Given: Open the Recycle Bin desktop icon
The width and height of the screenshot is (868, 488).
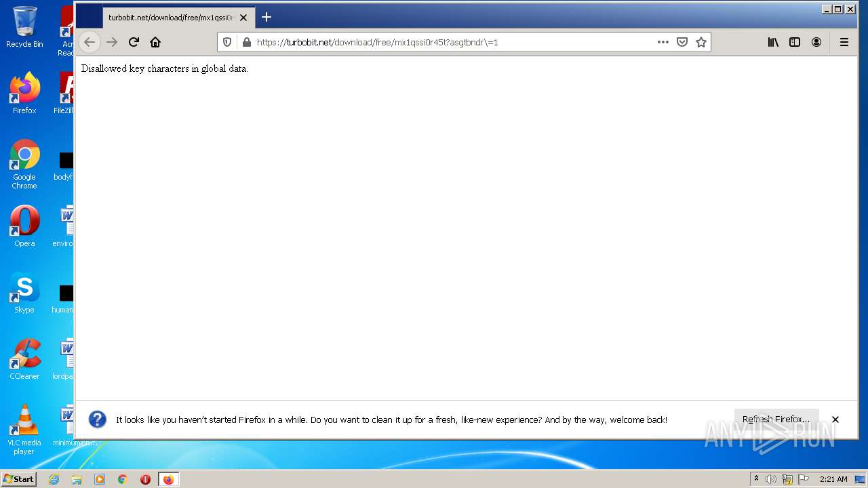Looking at the screenshot, I should point(24,27).
